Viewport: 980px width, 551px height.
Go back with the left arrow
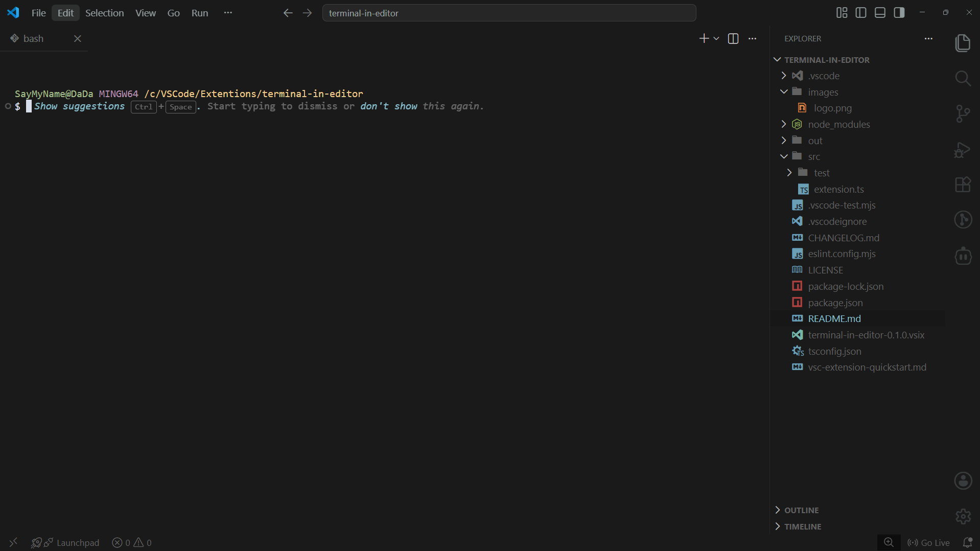288,13
